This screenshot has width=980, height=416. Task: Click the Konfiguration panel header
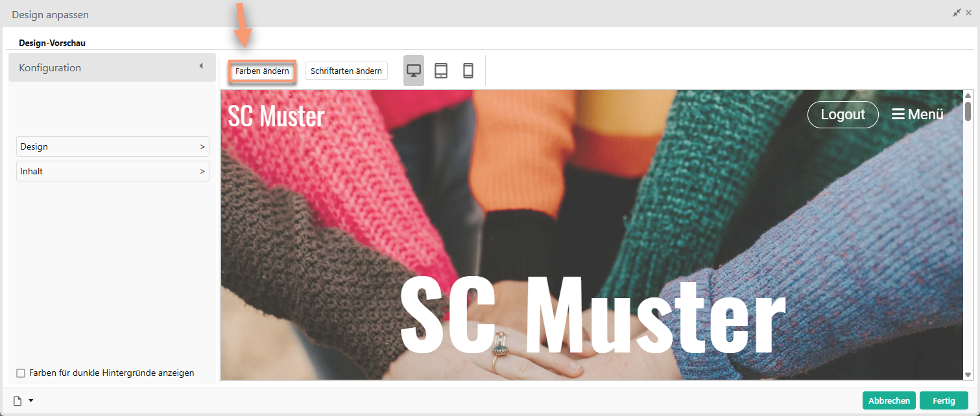point(112,67)
